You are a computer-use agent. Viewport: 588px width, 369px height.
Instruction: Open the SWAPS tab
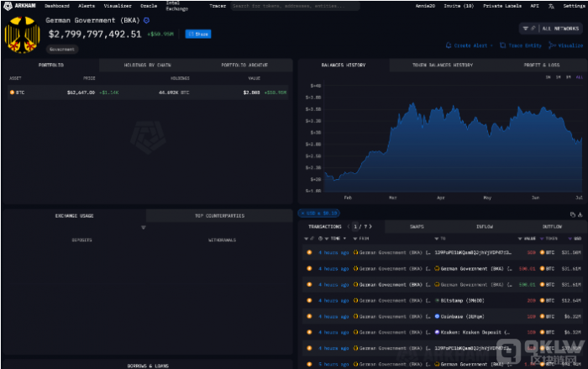(417, 227)
